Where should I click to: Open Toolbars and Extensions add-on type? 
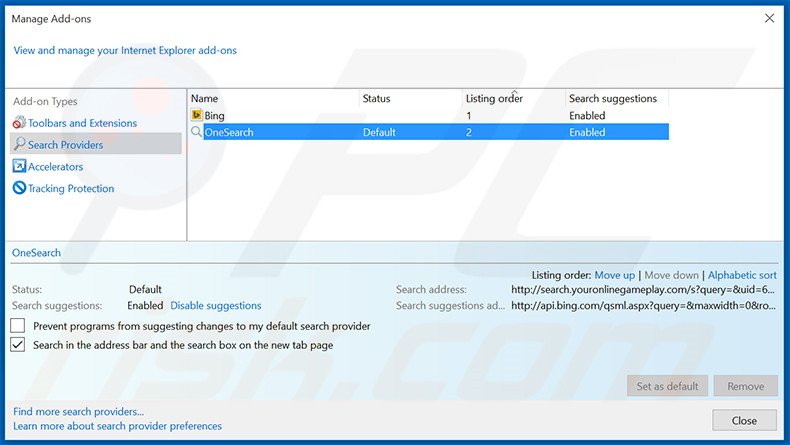pyautogui.click(x=82, y=123)
